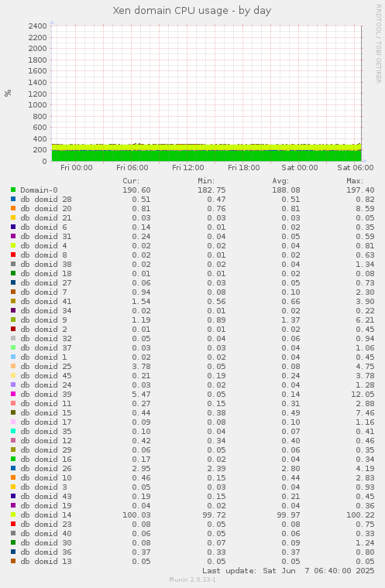The height and width of the screenshot is (588, 385).
Task: Click the light blue swatch beside db domid 1
Action: click(13, 357)
